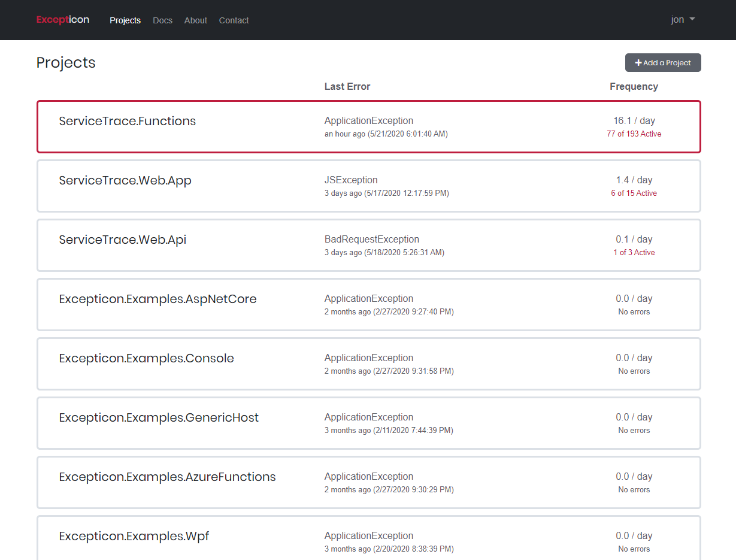
Task: Open the Docs nav link
Action: coord(162,20)
